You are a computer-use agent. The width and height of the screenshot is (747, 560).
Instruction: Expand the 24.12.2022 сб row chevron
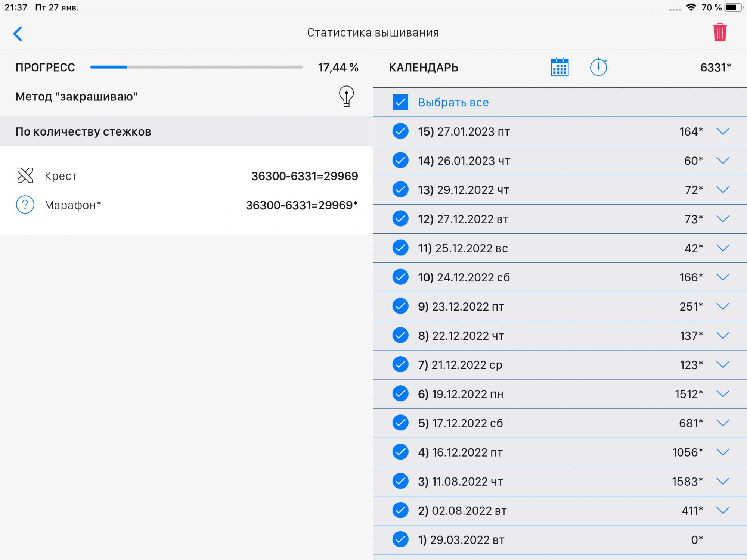(723, 277)
